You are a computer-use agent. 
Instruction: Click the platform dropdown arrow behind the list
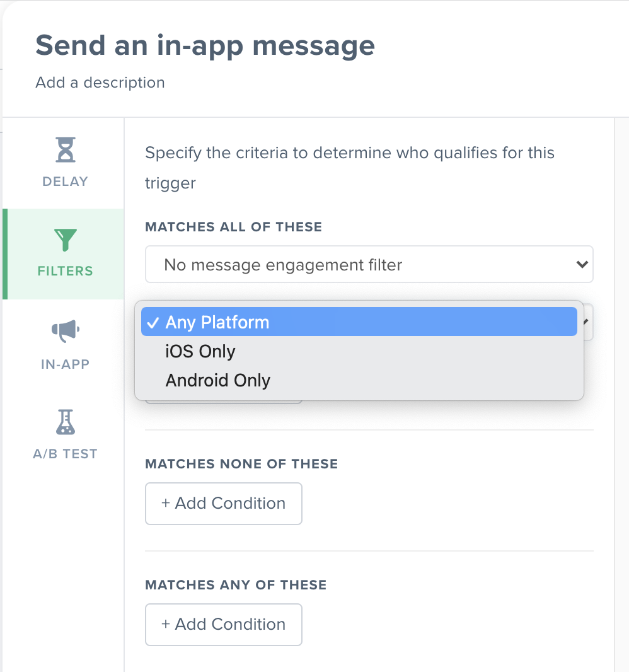586,322
